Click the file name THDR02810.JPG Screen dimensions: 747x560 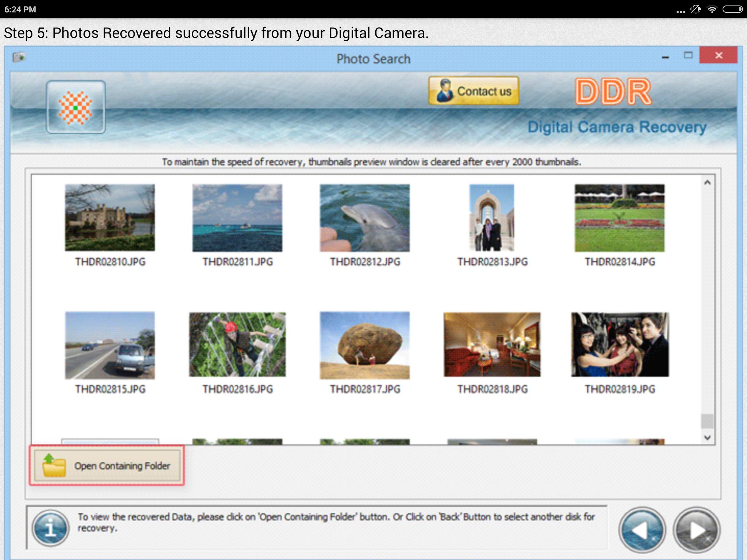tap(110, 262)
